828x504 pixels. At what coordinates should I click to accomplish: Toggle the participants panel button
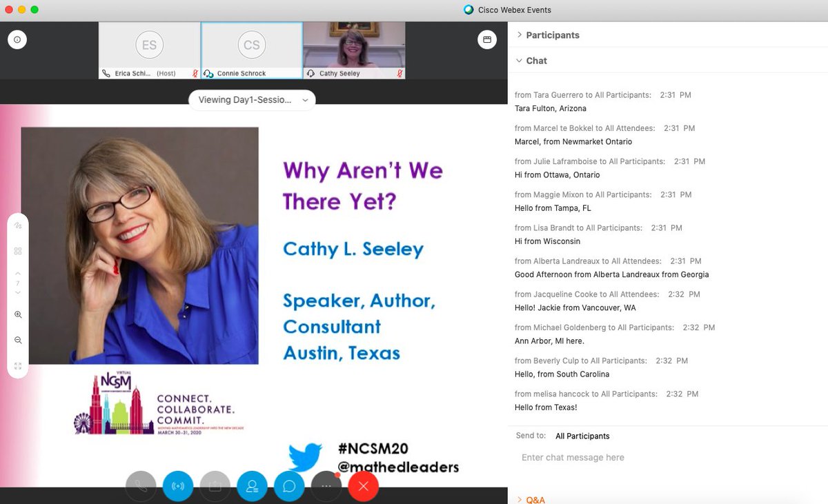(x=252, y=486)
